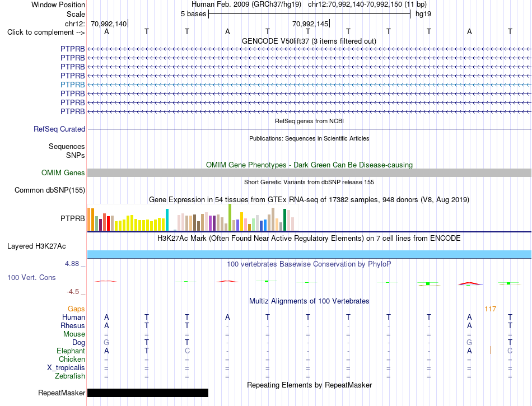The height and width of the screenshot is (406, 532).
Task: Click the black RepeatMasker repeat block
Action: coord(148,393)
